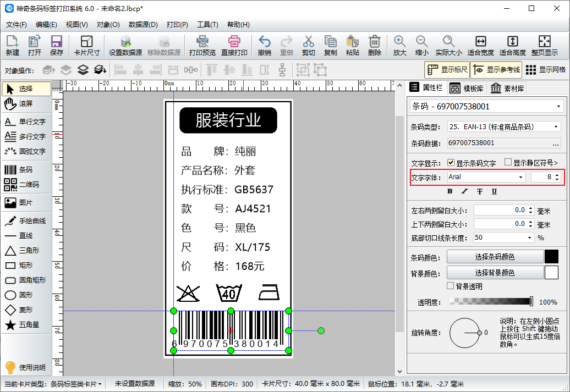Switch to the 模板库 tab
The image size is (570, 392).
click(467, 89)
